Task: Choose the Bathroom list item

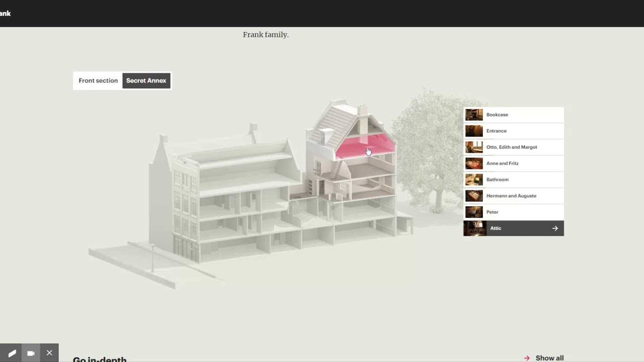Action: [x=514, y=179]
